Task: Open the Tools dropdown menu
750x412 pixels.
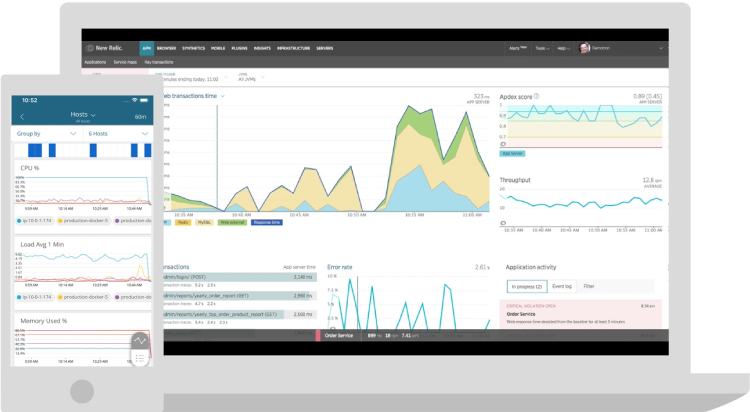Action: coord(542,47)
